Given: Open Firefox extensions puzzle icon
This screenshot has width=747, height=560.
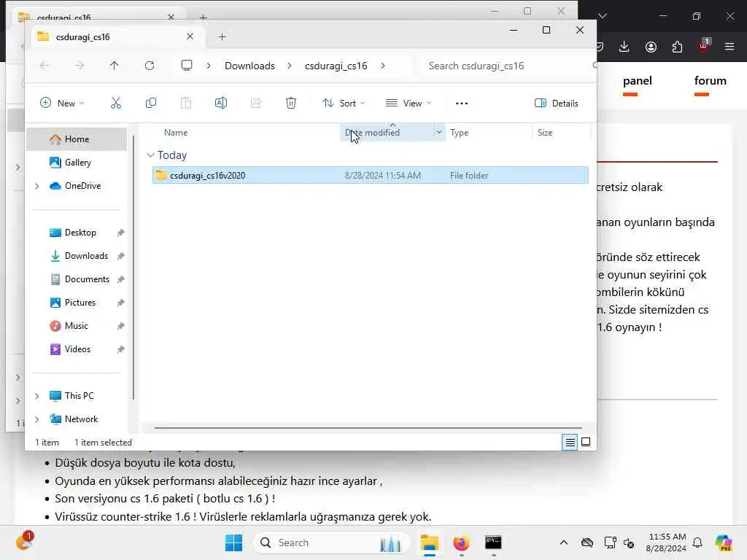Looking at the screenshot, I should click(677, 47).
